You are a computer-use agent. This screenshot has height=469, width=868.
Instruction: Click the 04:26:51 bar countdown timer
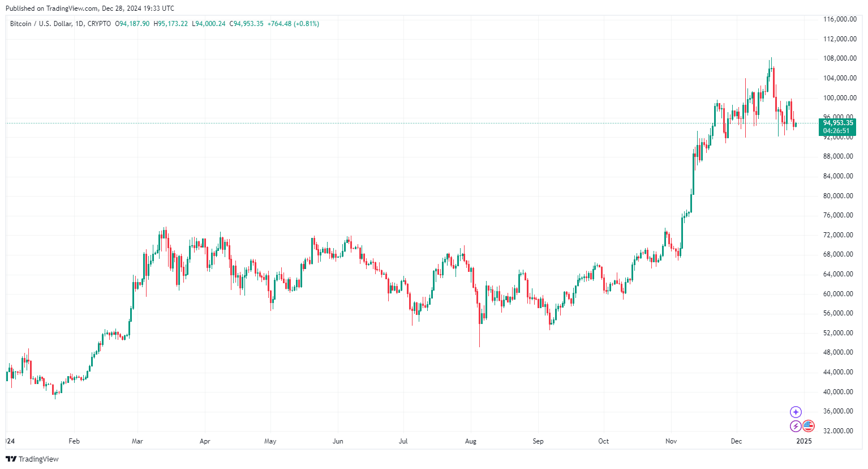(x=836, y=131)
